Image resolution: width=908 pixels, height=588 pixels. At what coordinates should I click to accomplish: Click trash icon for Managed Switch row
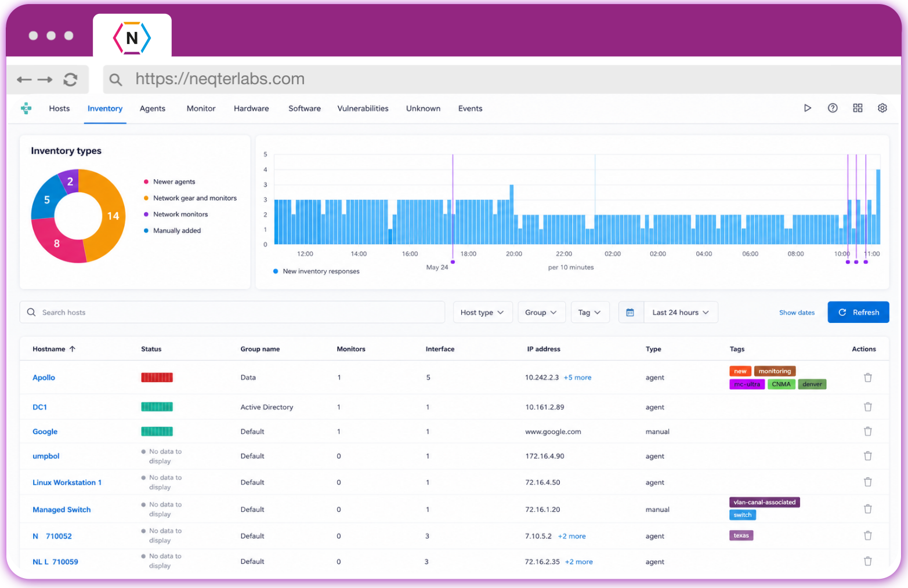point(868,509)
